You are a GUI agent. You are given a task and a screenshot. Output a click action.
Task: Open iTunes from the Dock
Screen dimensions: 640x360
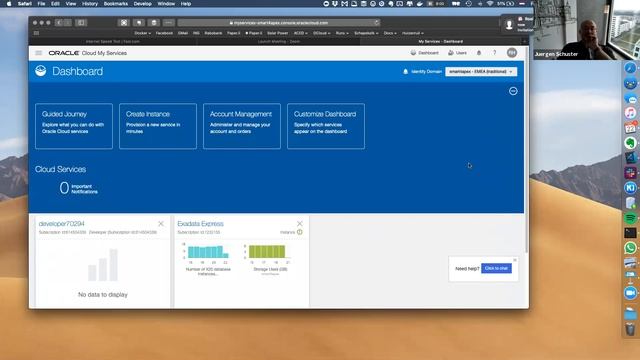(630, 113)
